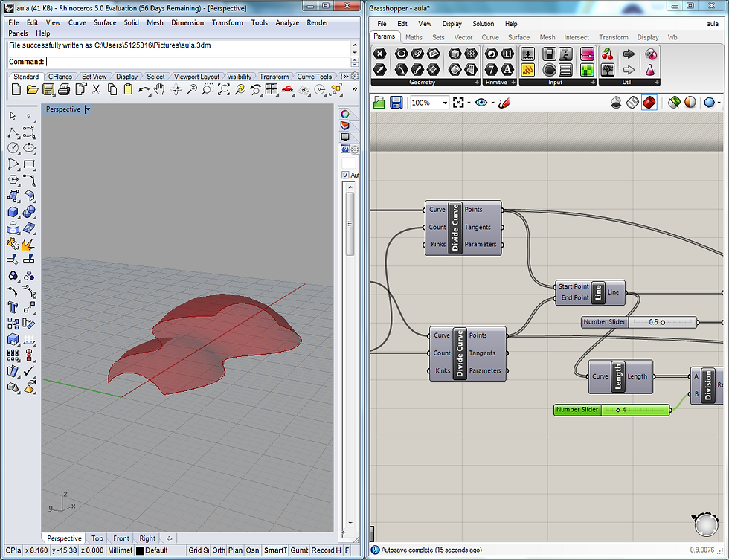Toggle SmartTrack in status bar

click(x=276, y=550)
